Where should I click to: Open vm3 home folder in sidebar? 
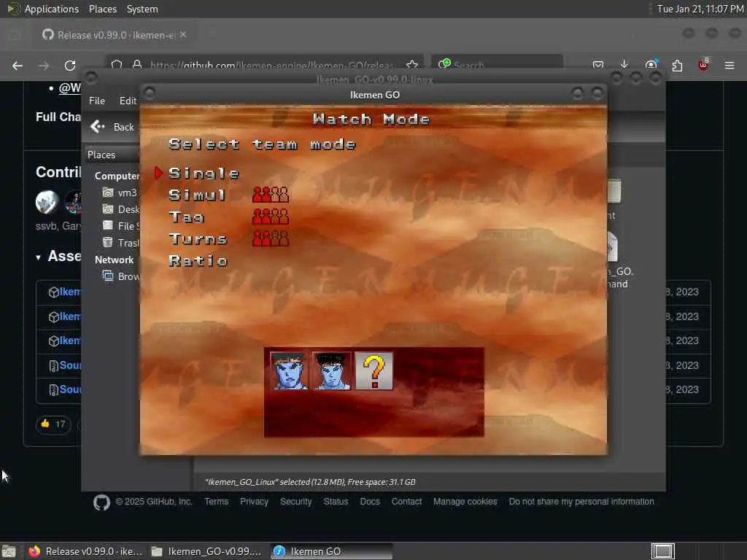click(x=120, y=192)
